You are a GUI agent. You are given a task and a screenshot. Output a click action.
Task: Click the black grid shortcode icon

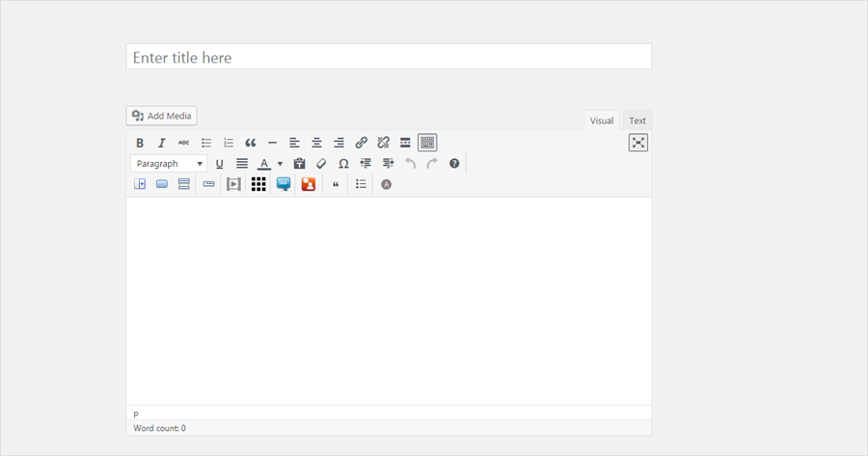pos(258,184)
